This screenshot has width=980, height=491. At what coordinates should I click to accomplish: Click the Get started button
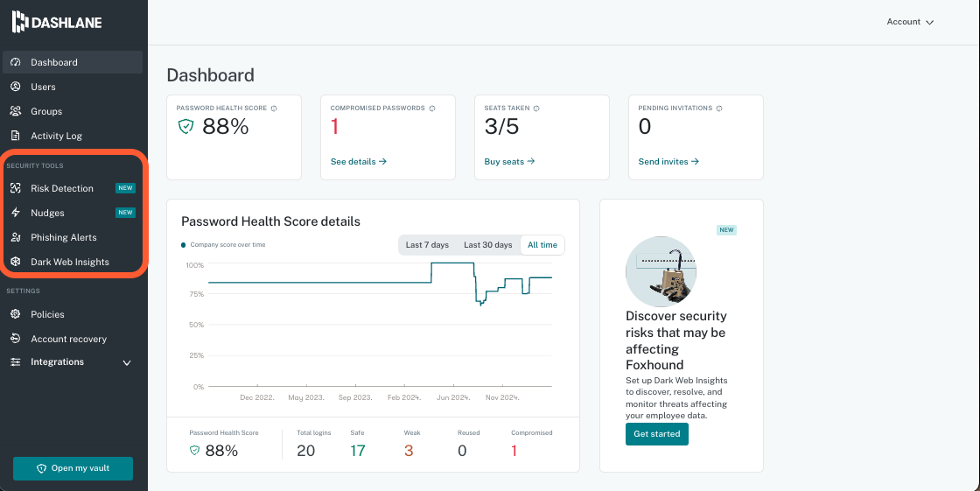tap(657, 434)
